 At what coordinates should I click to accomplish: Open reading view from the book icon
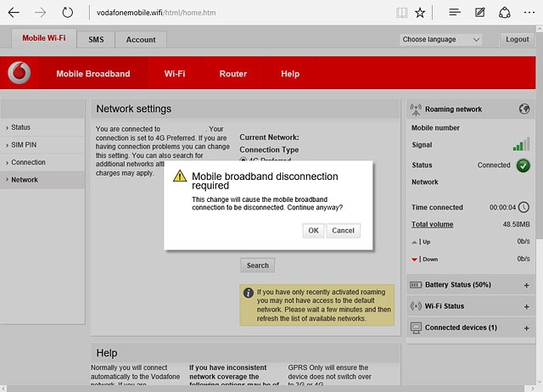pyautogui.click(x=401, y=13)
